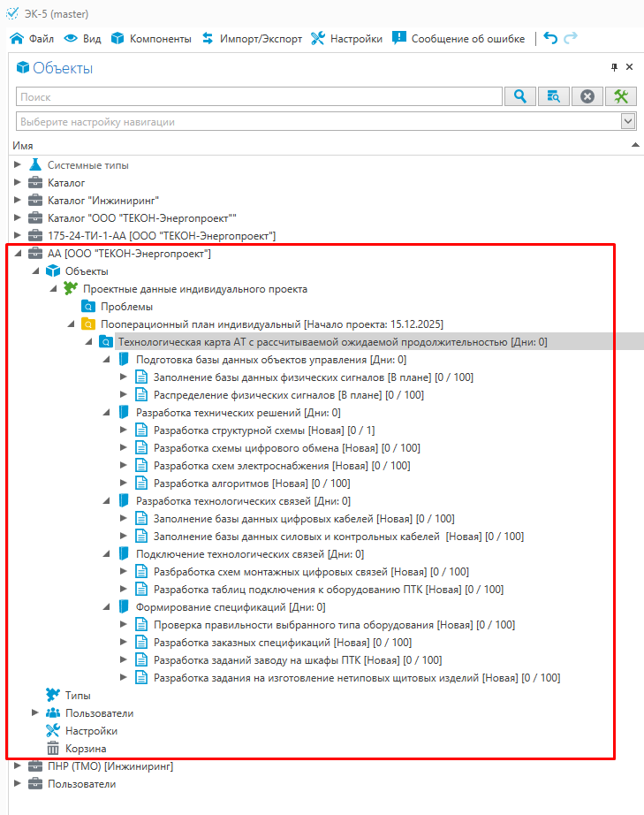
Task: Pin the Объекты panel
Action: [x=615, y=67]
